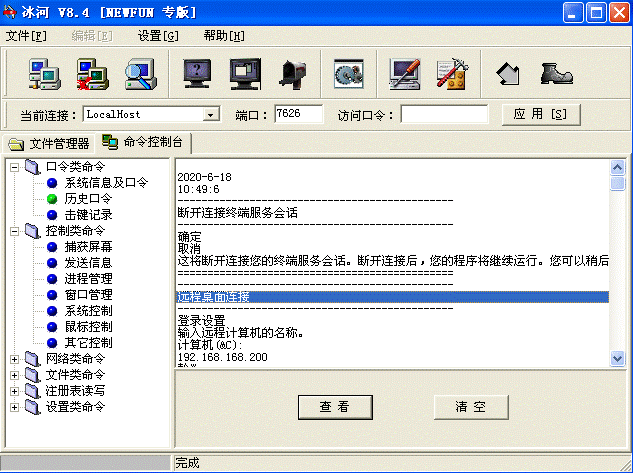The height and width of the screenshot is (473, 633).
Task: Open the 文件[F] menu
Action: click(26, 36)
